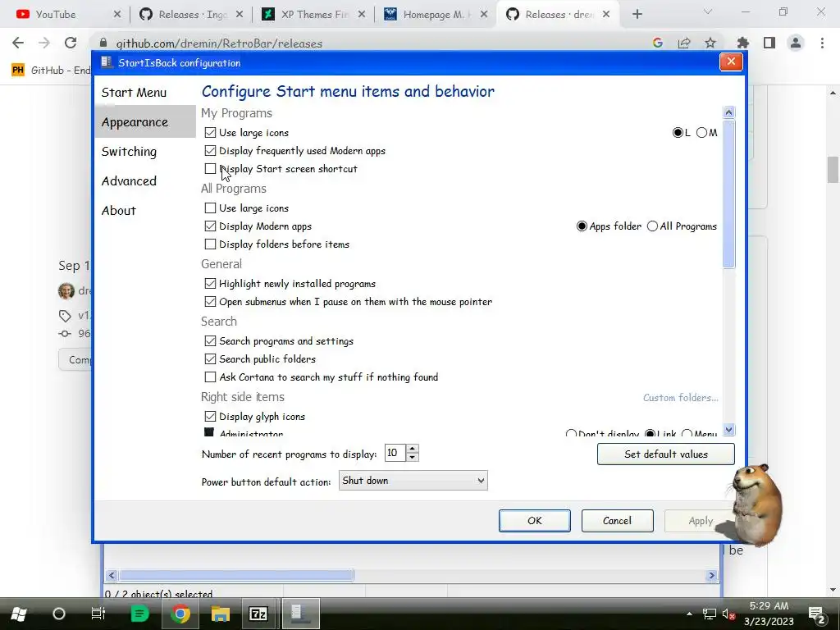This screenshot has width=840, height=630.
Task: Open Chrome tab search chevron
Action: click(x=708, y=11)
